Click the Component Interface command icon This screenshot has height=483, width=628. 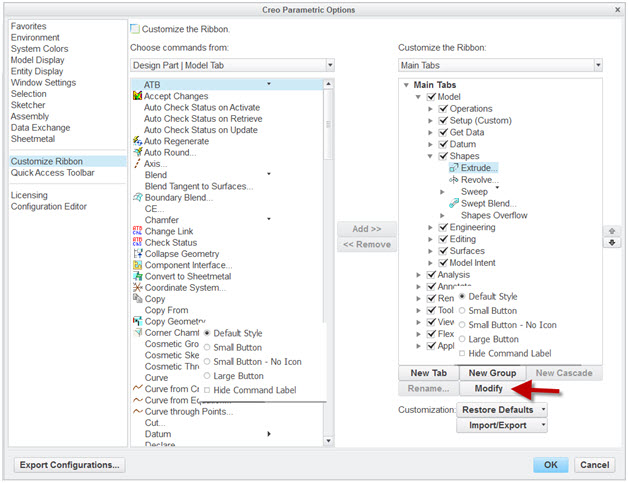(137, 265)
